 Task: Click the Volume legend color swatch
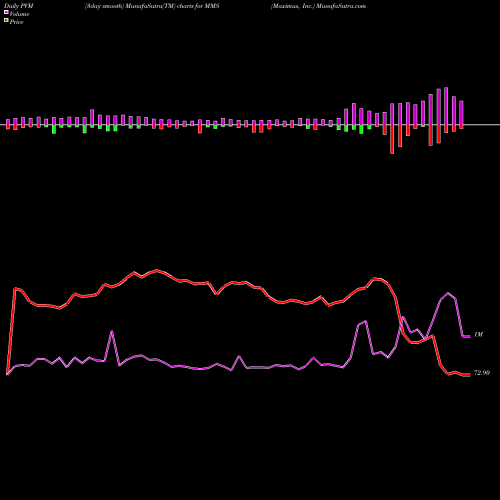click(x=6, y=12)
